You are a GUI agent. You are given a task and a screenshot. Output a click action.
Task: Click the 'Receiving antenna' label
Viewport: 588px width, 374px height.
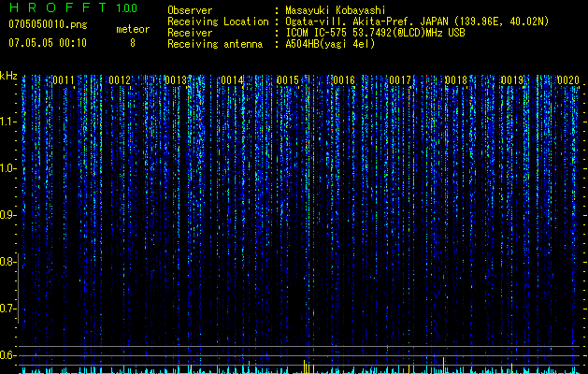pos(215,44)
